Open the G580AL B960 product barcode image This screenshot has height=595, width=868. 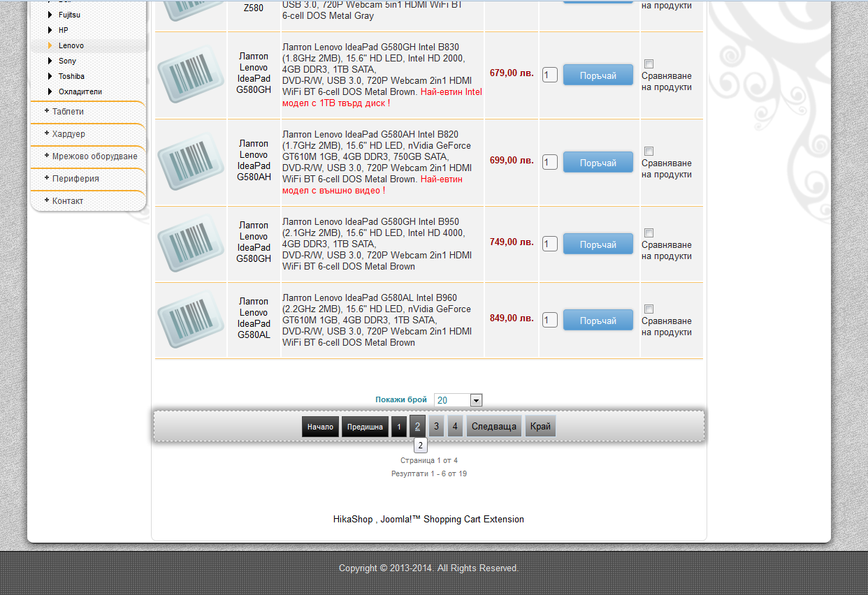191,320
